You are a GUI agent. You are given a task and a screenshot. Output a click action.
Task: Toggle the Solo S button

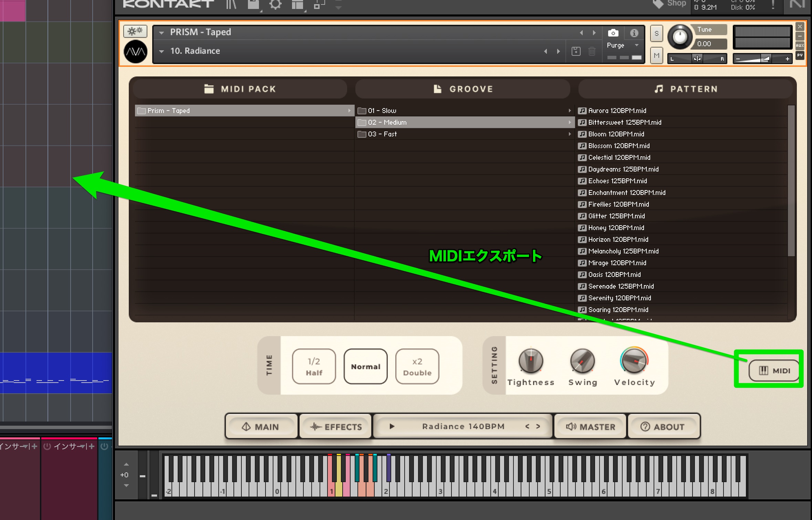point(656,34)
